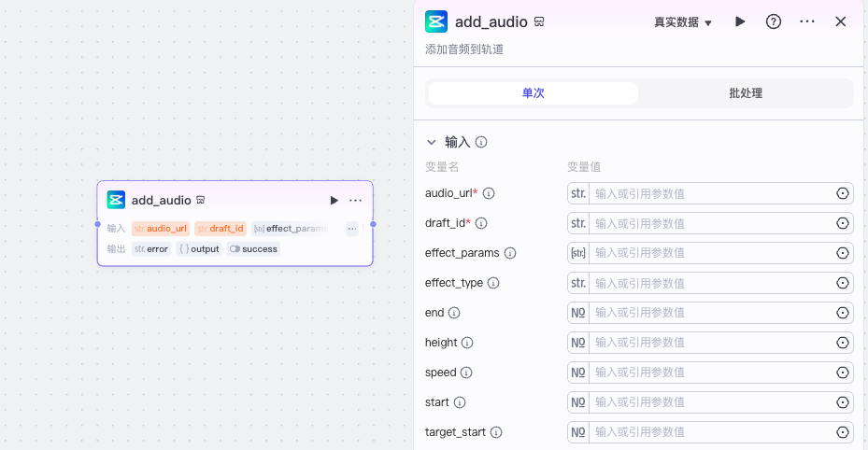Show info tooltip for end

454,313
